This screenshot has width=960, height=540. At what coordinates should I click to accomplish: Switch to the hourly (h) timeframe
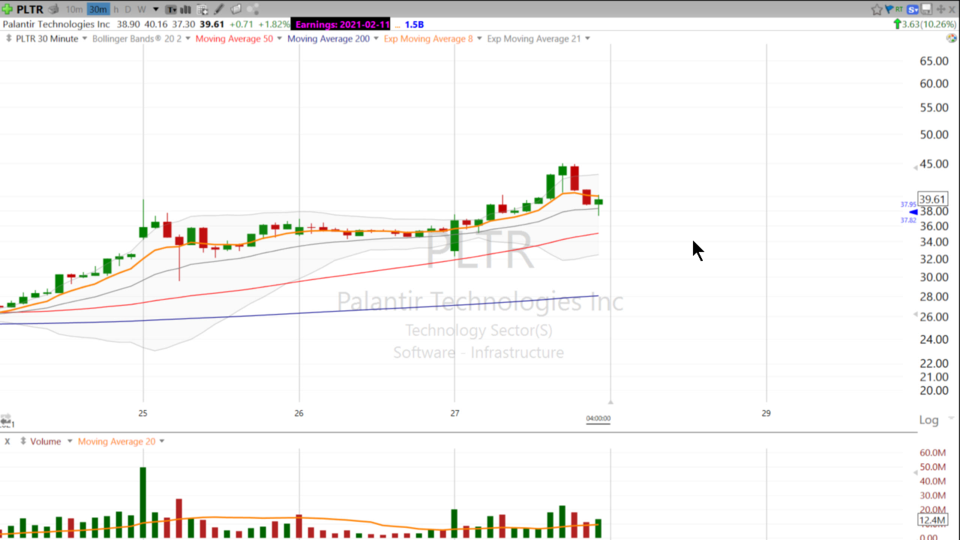click(116, 9)
